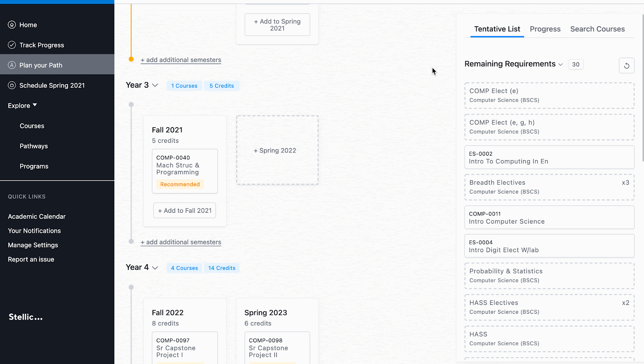Select the COMP-0040 Mach Struc course card

coord(185,171)
